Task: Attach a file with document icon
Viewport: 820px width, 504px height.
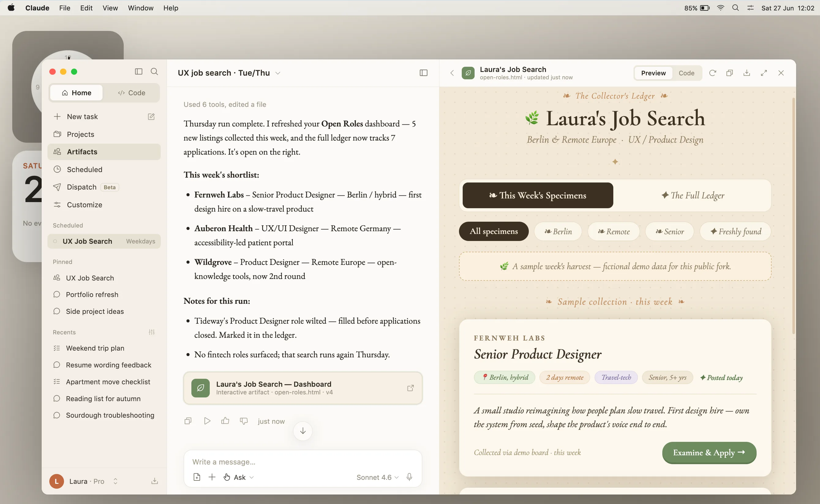Action: click(x=197, y=477)
